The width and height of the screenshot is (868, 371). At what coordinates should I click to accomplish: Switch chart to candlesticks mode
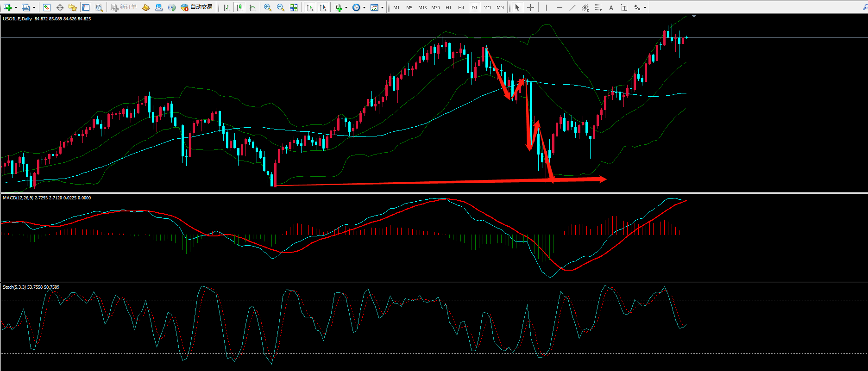[239, 7]
